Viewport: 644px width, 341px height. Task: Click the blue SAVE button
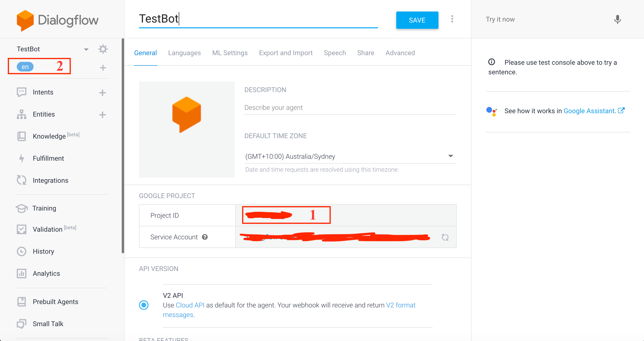point(417,20)
